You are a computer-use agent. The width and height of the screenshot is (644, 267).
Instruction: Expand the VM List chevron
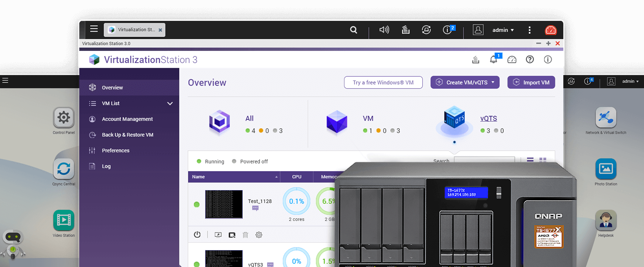click(170, 103)
